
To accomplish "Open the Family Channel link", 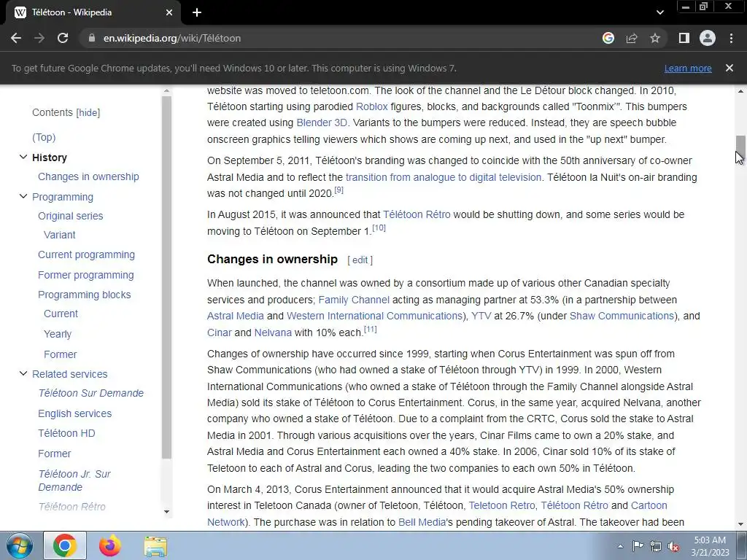I will [x=354, y=300].
